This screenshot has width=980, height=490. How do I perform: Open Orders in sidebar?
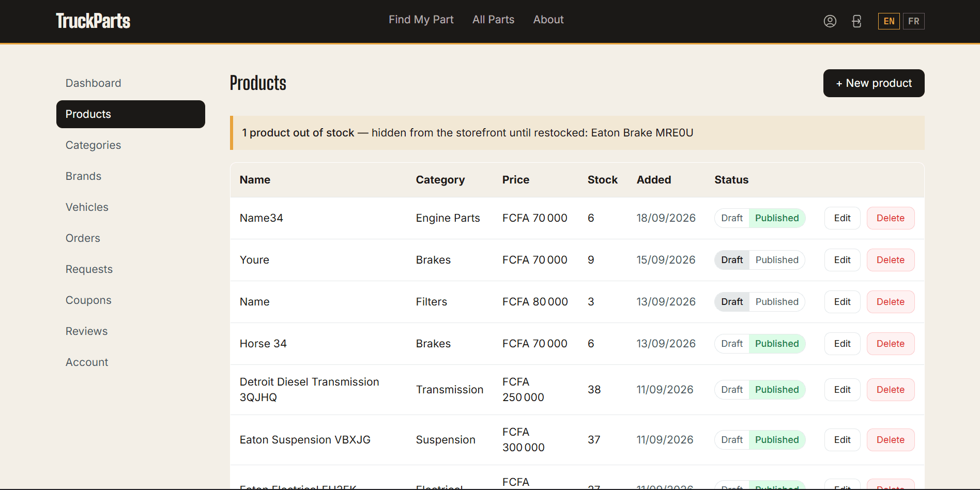click(x=131, y=238)
